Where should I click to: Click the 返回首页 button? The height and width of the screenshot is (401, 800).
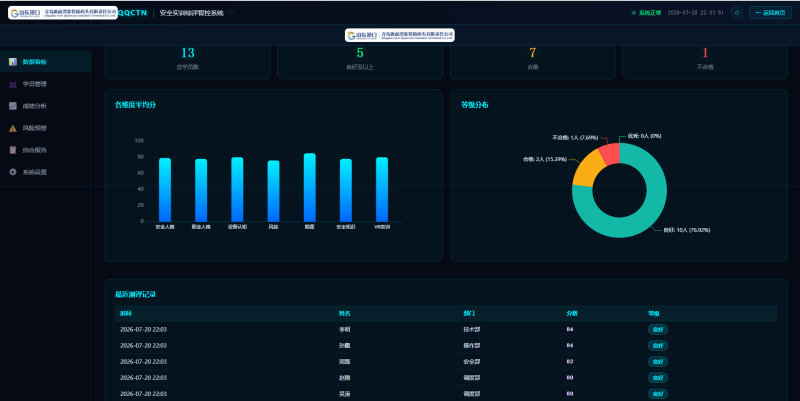click(770, 13)
